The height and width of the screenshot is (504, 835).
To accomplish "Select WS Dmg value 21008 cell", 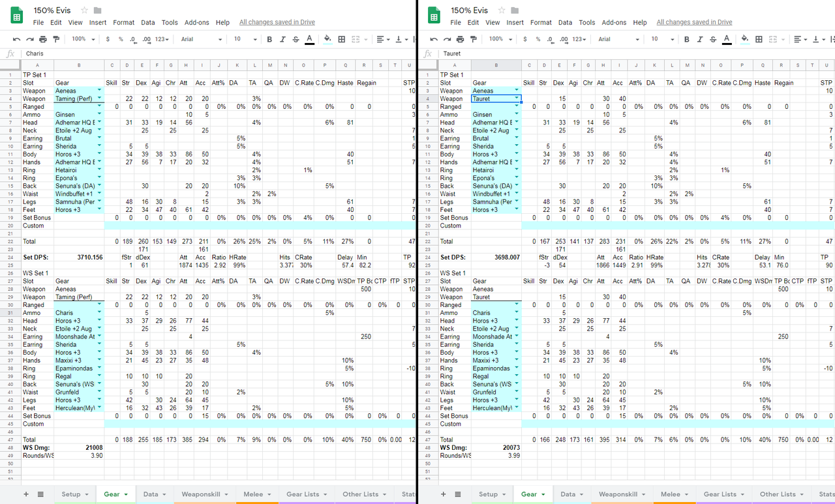I will point(79,447).
